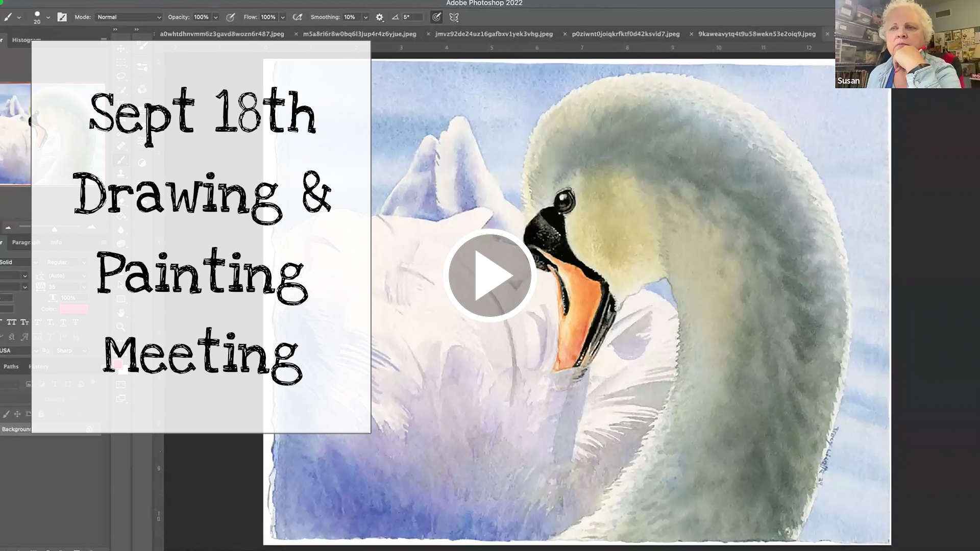Viewport: 980px width, 551px height.
Task: Switch to the 9kaweavytq4t9u58wekn53e2oiq9.jpeg tab
Action: click(757, 34)
